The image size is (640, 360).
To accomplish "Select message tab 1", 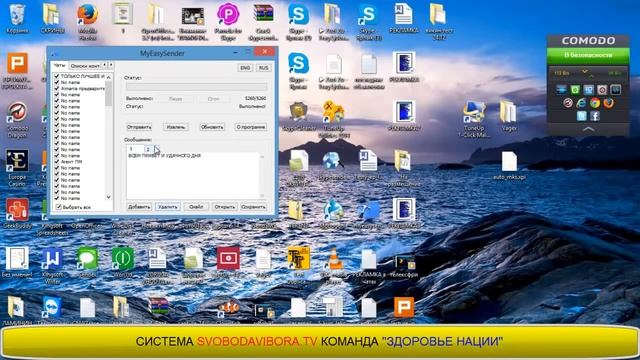I will [x=135, y=149].
